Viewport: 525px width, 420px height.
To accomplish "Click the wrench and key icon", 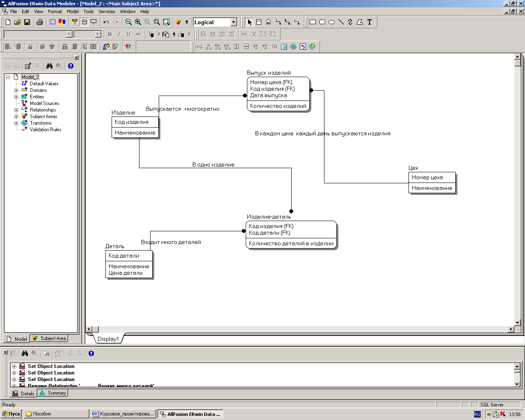I will pyautogui.click(x=116, y=47).
